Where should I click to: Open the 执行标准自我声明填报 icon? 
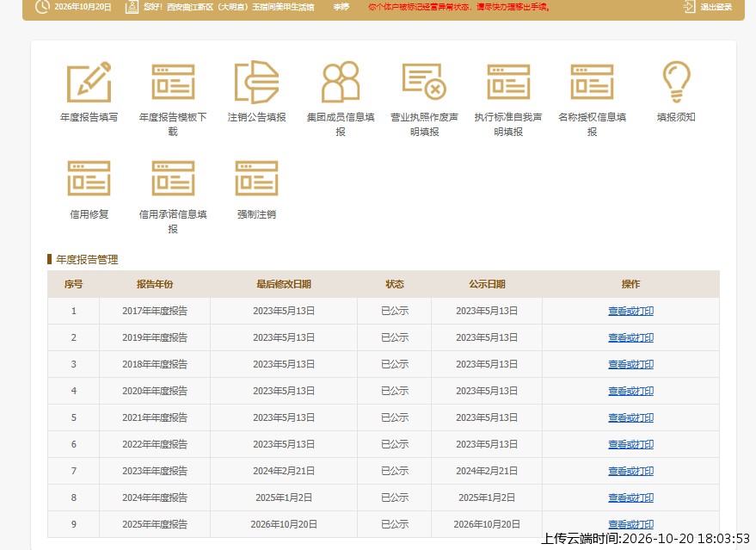click(508, 82)
